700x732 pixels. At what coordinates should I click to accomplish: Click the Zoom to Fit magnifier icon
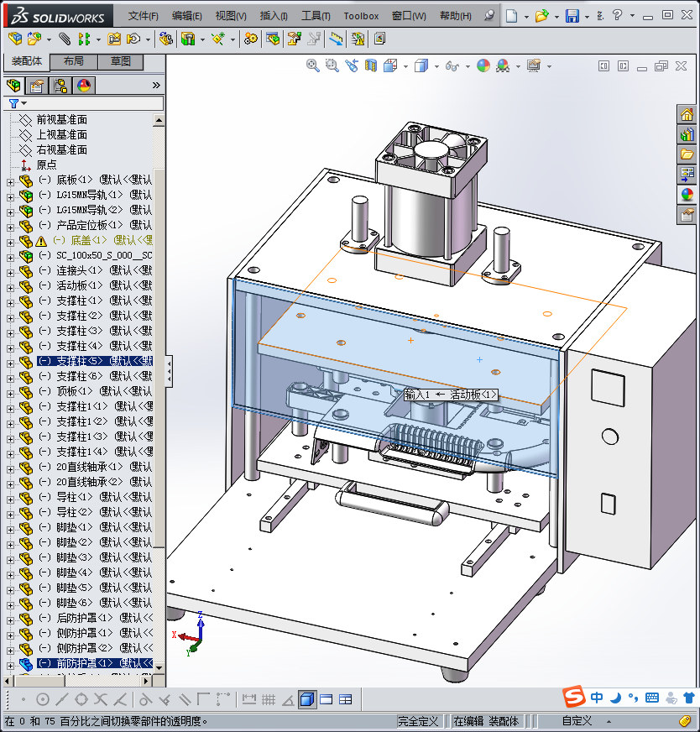313,65
